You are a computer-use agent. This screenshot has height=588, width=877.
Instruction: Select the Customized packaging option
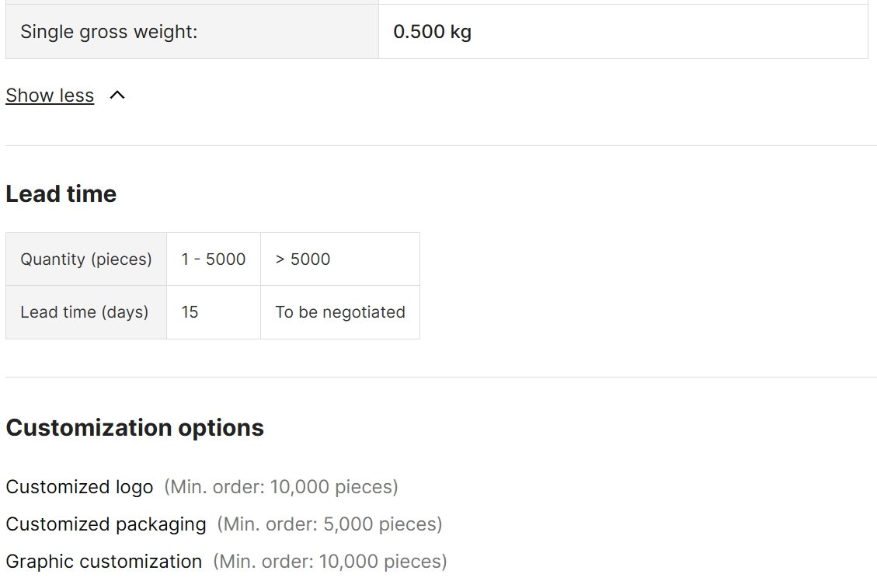[x=106, y=524]
